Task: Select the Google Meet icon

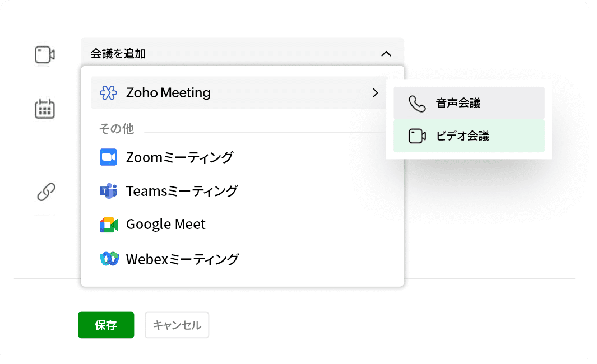Action: 109,225
